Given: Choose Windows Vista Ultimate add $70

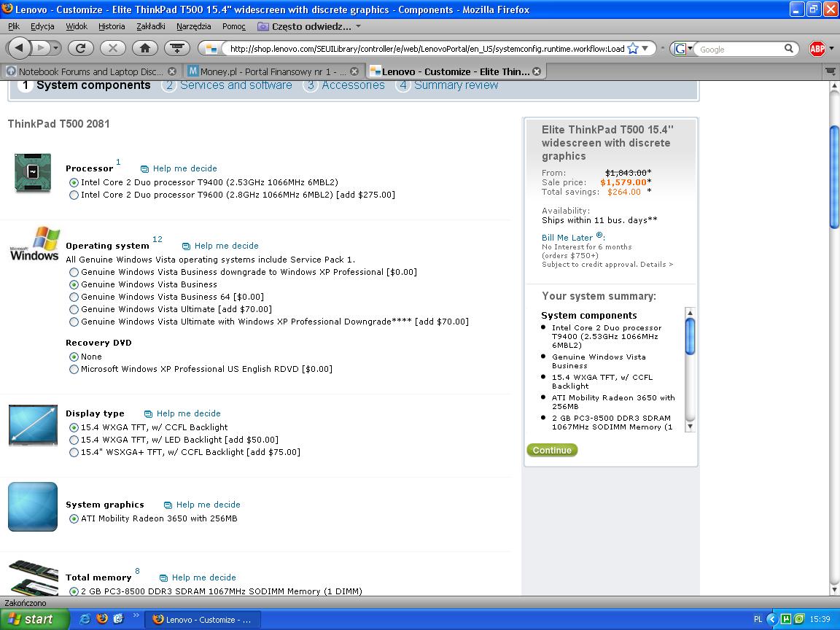Looking at the screenshot, I should (x=74, y=309).
